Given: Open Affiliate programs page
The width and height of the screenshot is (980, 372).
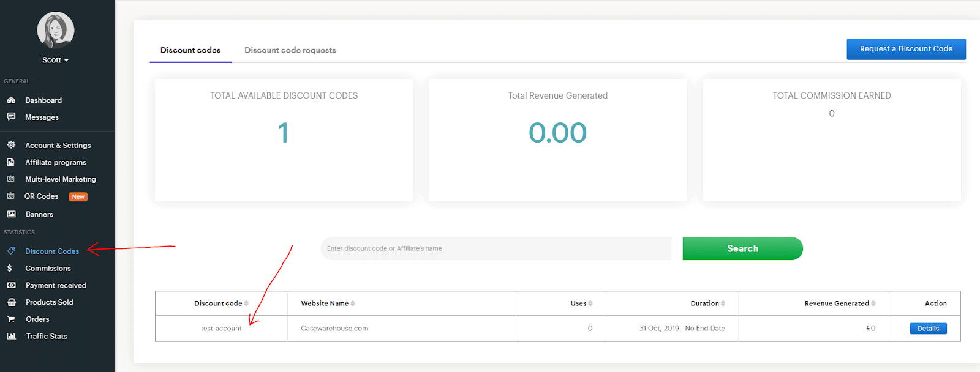Looking at the screenshot, I should [56, 162].
